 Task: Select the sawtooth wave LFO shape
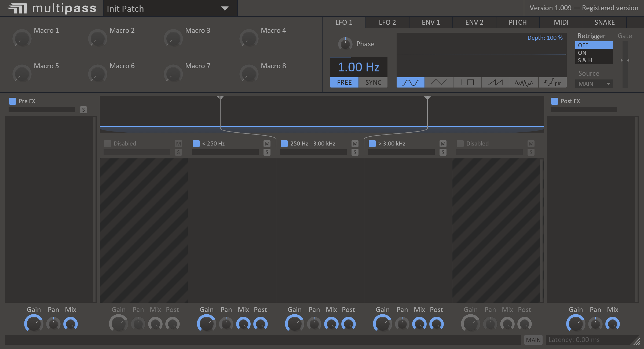496,82
